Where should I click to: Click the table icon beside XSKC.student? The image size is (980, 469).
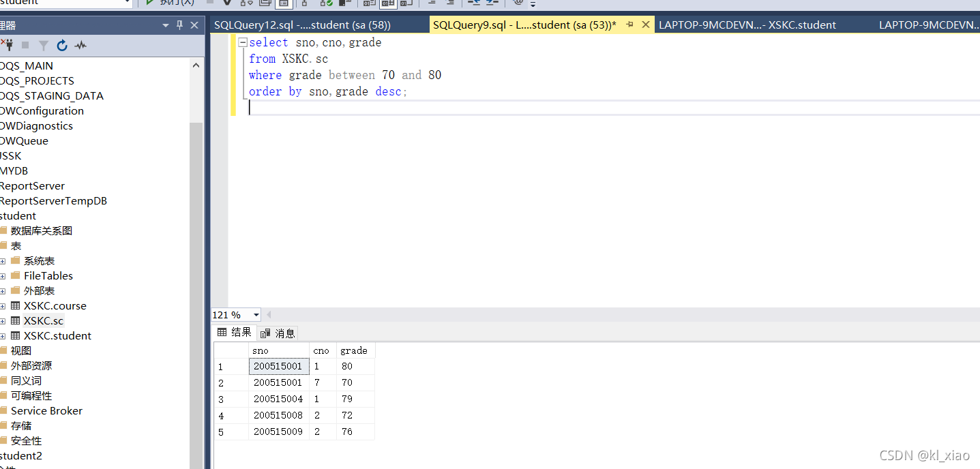click(16, 336)
